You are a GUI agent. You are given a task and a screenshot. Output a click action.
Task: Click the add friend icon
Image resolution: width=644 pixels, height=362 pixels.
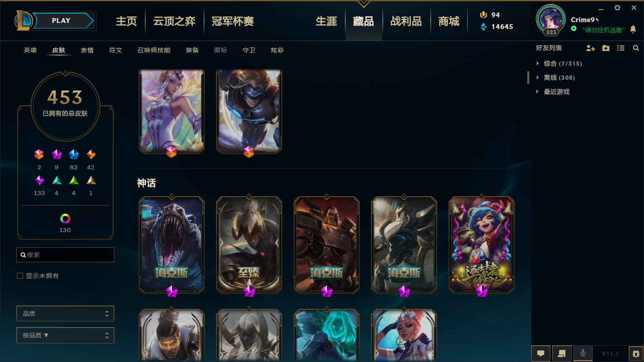tap(590, 48)
